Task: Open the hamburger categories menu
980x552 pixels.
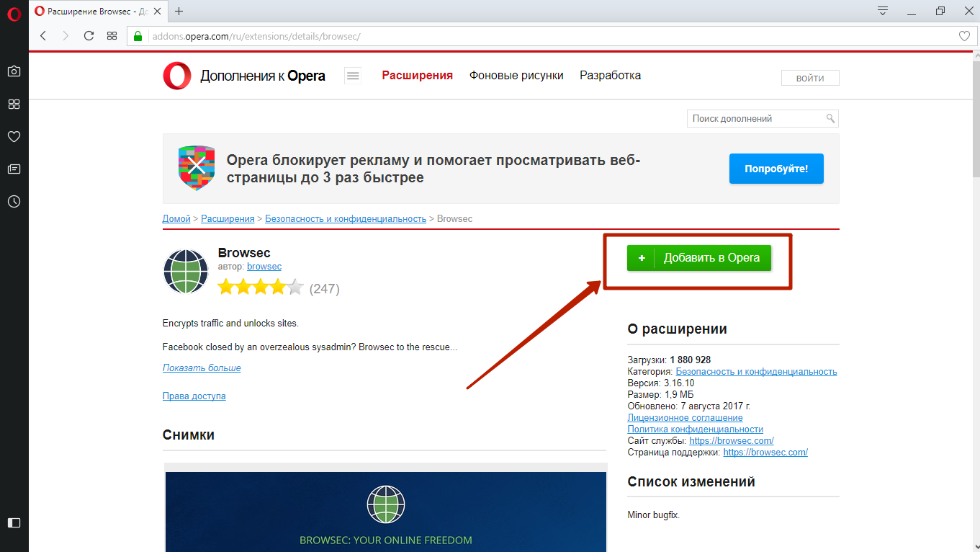Action: [x=352, y=76]
